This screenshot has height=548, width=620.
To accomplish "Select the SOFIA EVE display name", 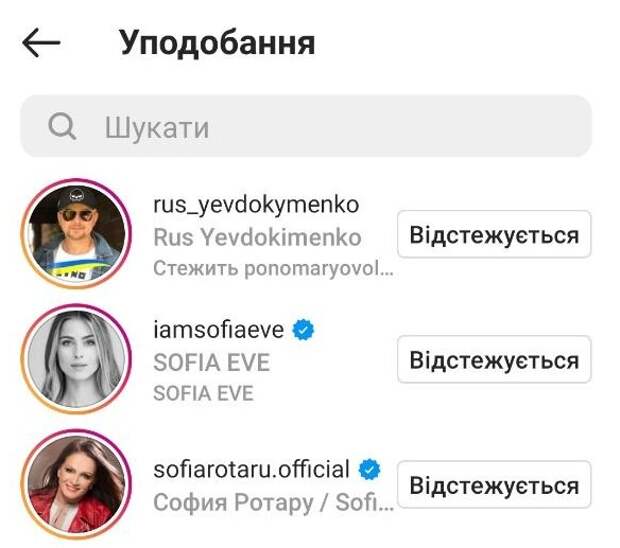I will coord(212,363).
